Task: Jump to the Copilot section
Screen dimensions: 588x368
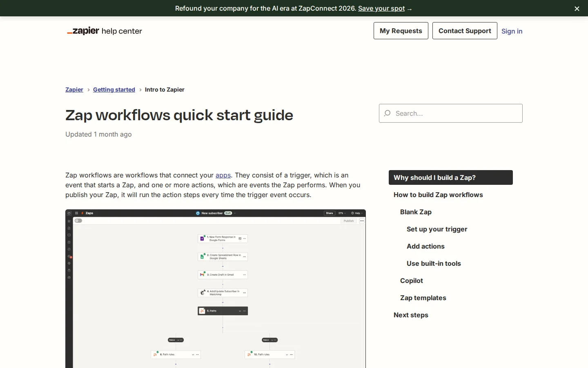Action: pyautogui.click(x=412, y=280)
